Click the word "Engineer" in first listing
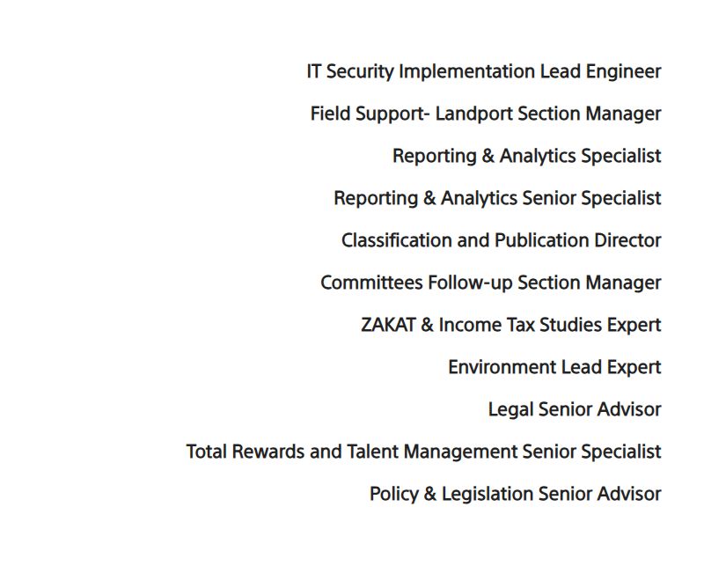 coord(623,72)
